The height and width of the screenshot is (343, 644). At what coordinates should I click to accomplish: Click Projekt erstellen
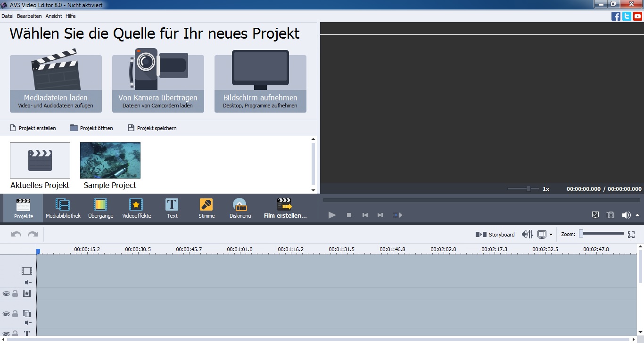(x=33, y=128)
